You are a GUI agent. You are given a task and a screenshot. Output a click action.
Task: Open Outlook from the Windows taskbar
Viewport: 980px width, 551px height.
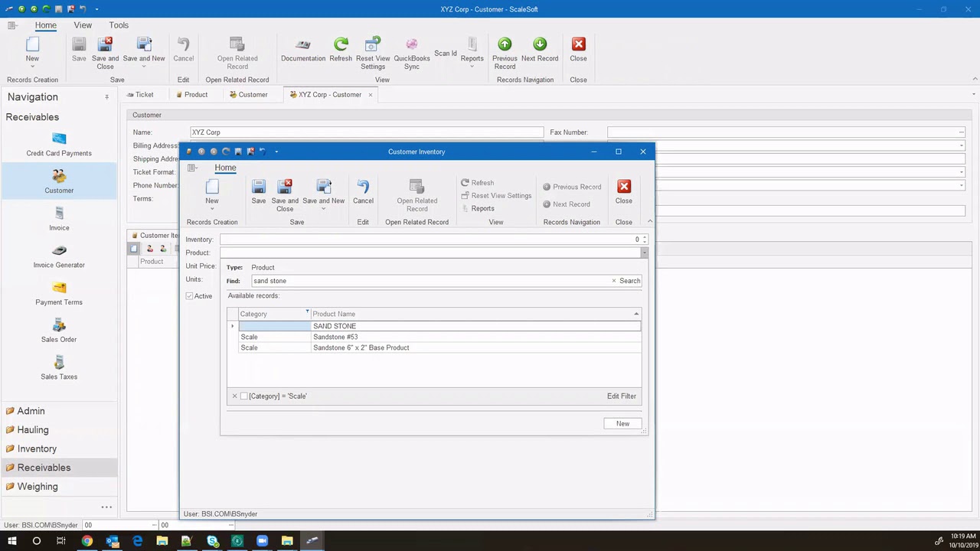pos(113,541)
